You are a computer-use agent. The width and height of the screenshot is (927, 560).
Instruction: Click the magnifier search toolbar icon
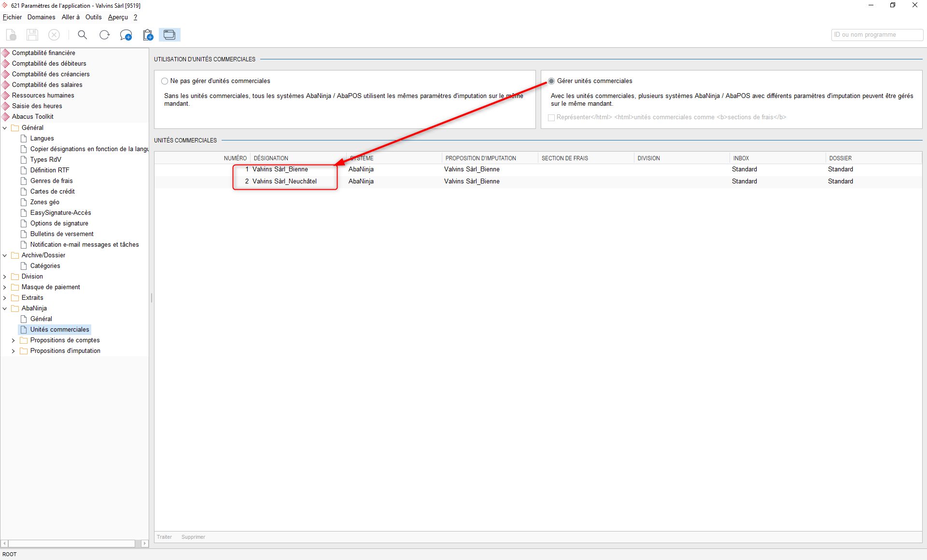pos(83,35)
